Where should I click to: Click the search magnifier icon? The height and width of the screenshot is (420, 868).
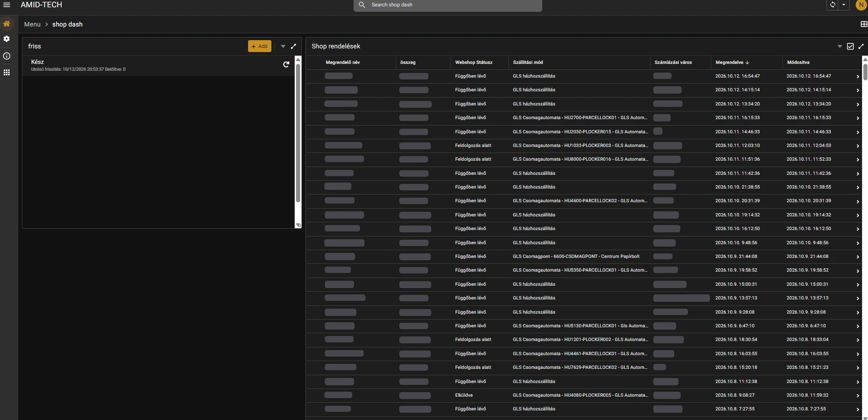click(x=362, y=5)
